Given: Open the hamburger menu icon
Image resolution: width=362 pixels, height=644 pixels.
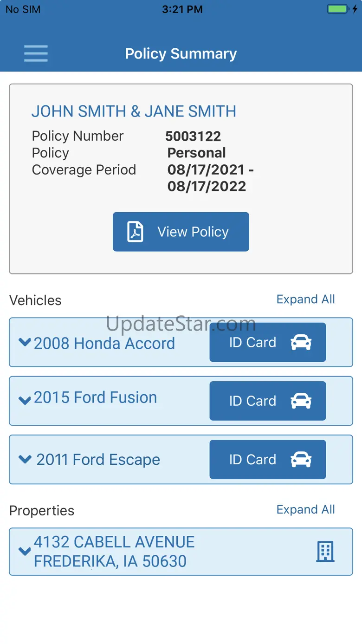Looking at the screenshot, I should tap(36, 53).
